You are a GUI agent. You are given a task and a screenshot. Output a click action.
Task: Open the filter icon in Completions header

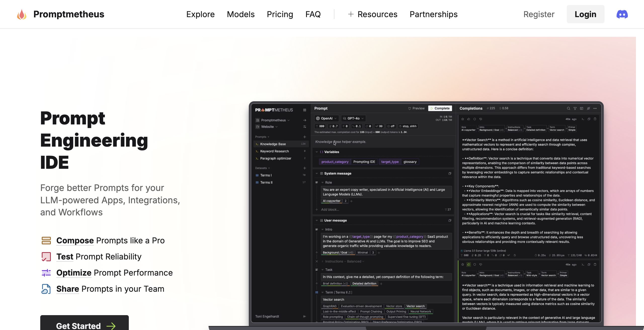575,108
